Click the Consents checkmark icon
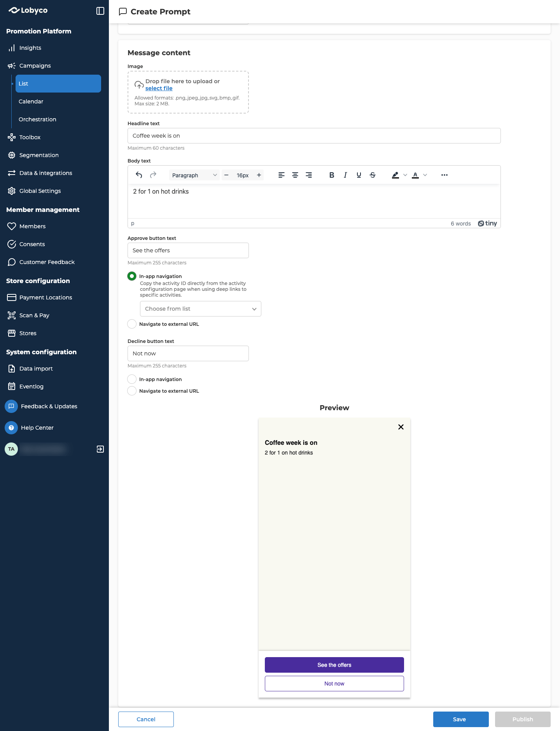This screenshot has width=560, height=731. [x=12, y=244]
